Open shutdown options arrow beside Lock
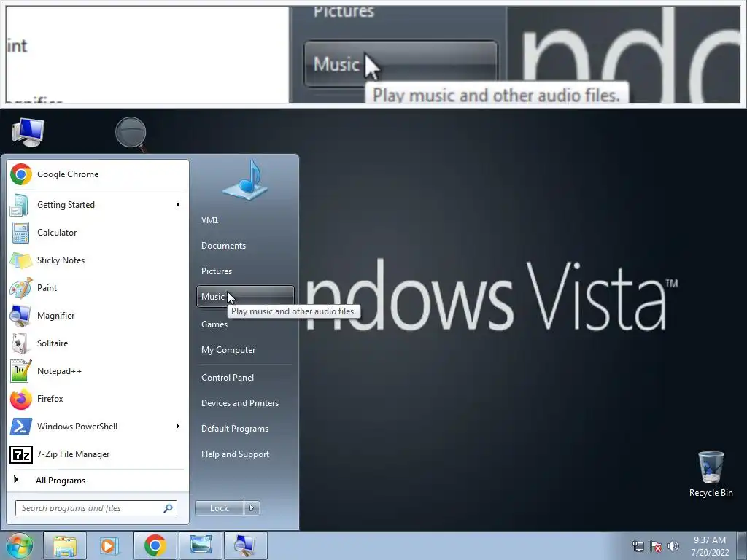Viewport: 747px width, 560px height. (252, 508)
